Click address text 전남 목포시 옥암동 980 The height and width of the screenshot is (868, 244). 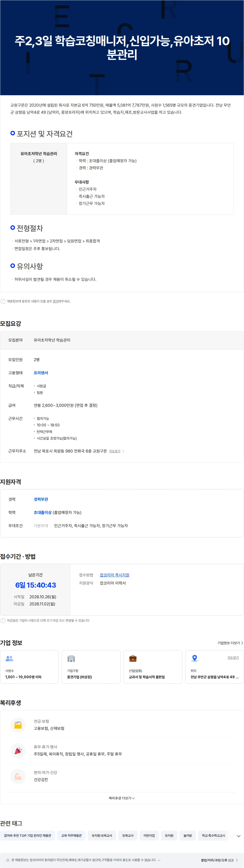click(x=70, y=451)
